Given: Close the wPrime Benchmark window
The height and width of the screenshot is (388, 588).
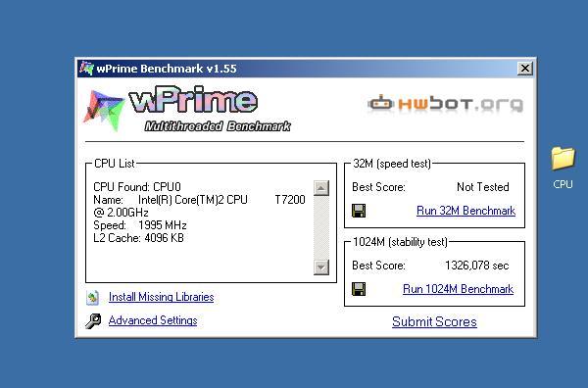Looking at the screenshot, I should (525, 69).
